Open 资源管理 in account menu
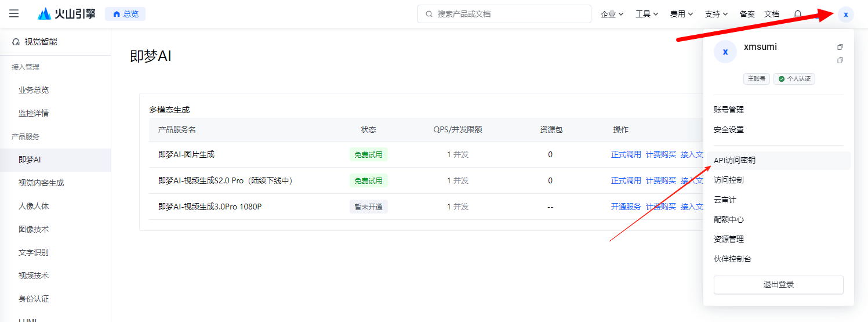Image resolution: width=868 pixels, height=322 pixels. click(729, 239)
